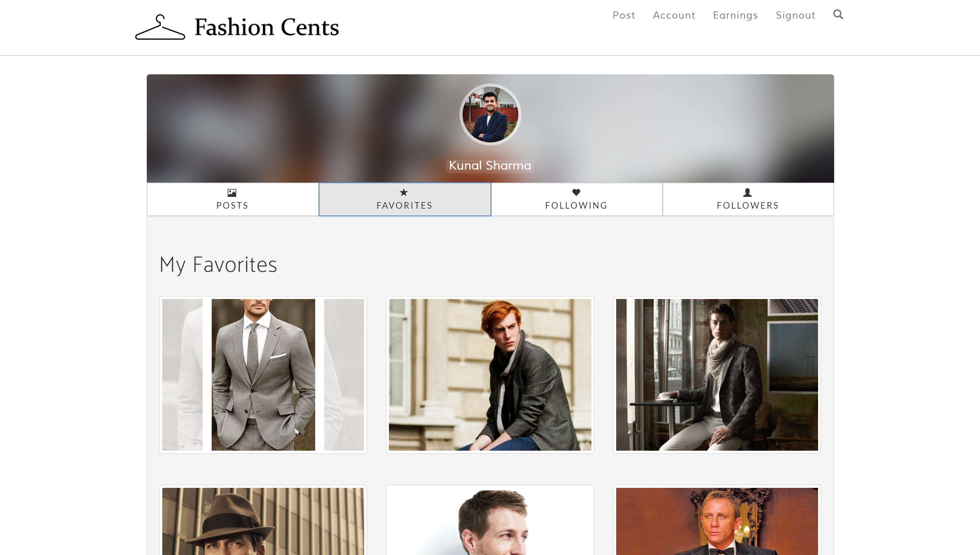Switch to the Posts tab

(x=233, y=199)
